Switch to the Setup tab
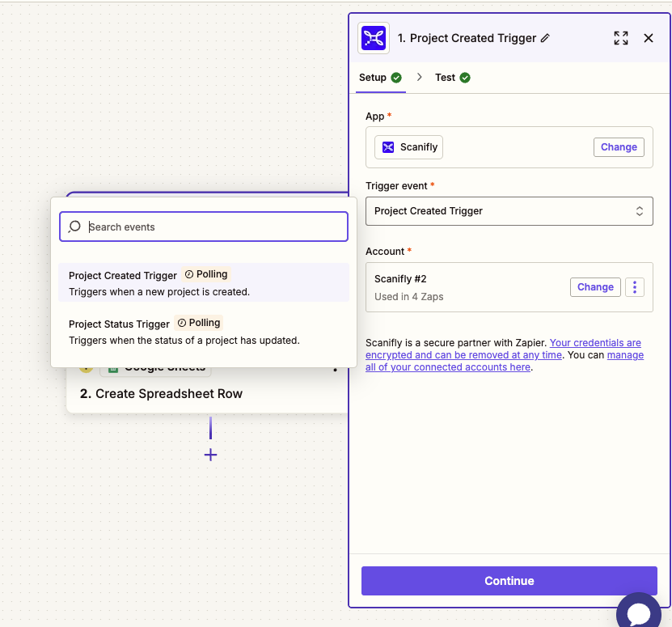 point(380,78)
